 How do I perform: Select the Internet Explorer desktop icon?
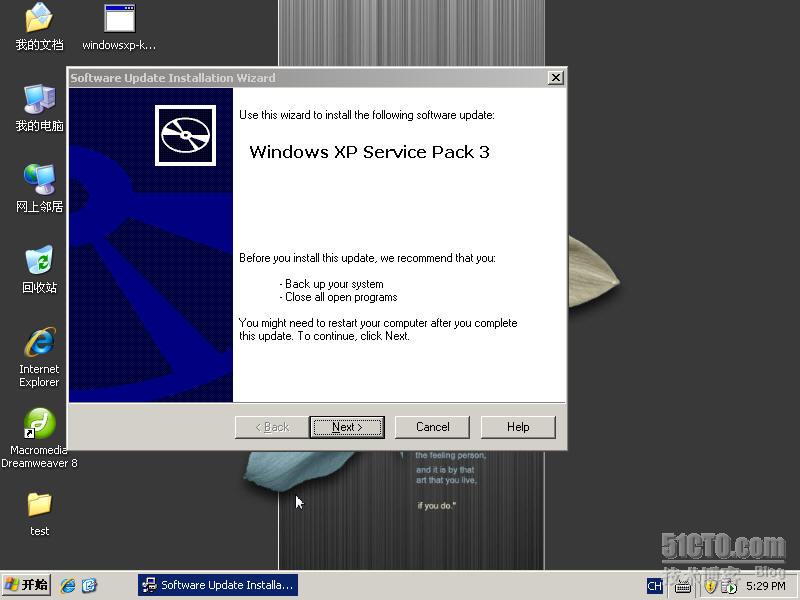point(39,357)
